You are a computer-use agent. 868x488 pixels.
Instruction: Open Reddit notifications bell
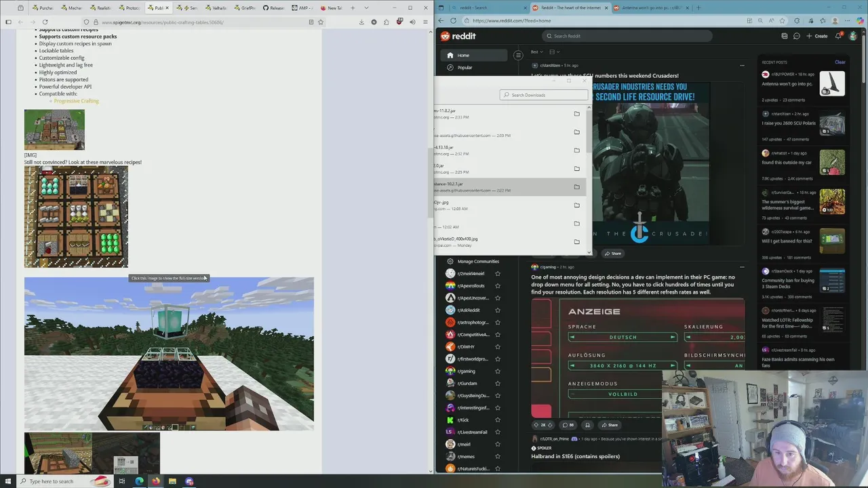(x=838, y=36)
